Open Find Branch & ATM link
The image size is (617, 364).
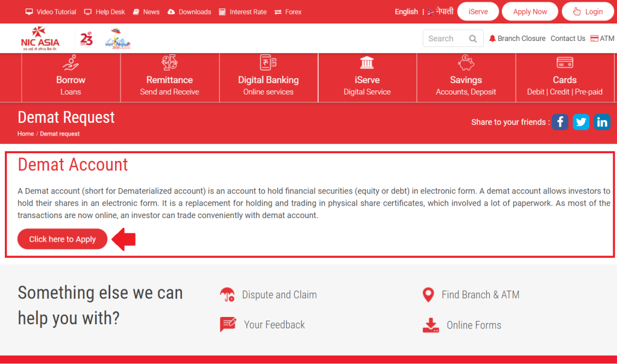[480, 295]
